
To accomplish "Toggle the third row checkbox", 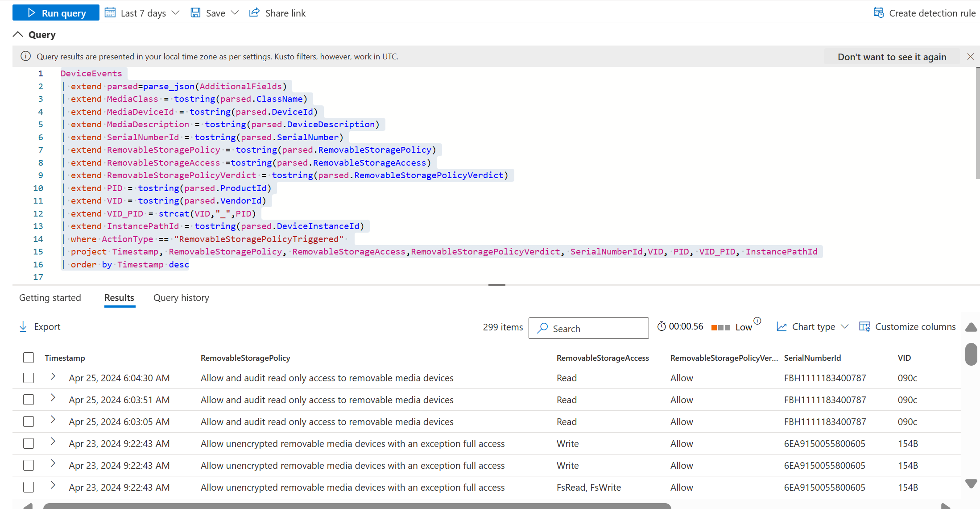I will (29, 421).
